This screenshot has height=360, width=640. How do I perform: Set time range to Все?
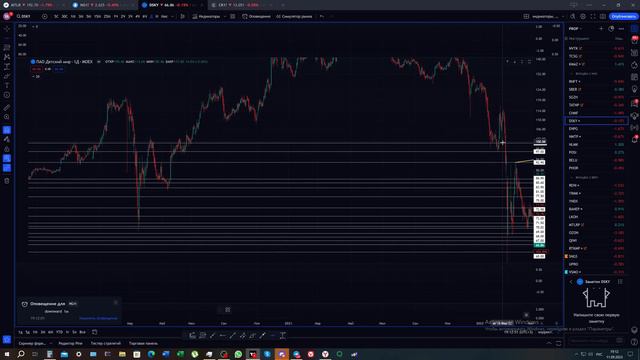pos(82,332)
